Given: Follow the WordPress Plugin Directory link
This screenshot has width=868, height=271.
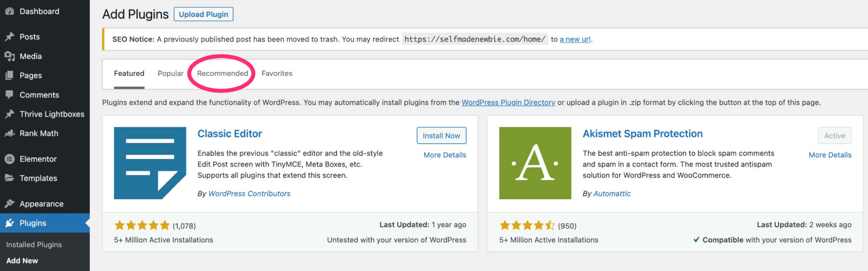Looking at the screenshot, I should tap(508, 102).
